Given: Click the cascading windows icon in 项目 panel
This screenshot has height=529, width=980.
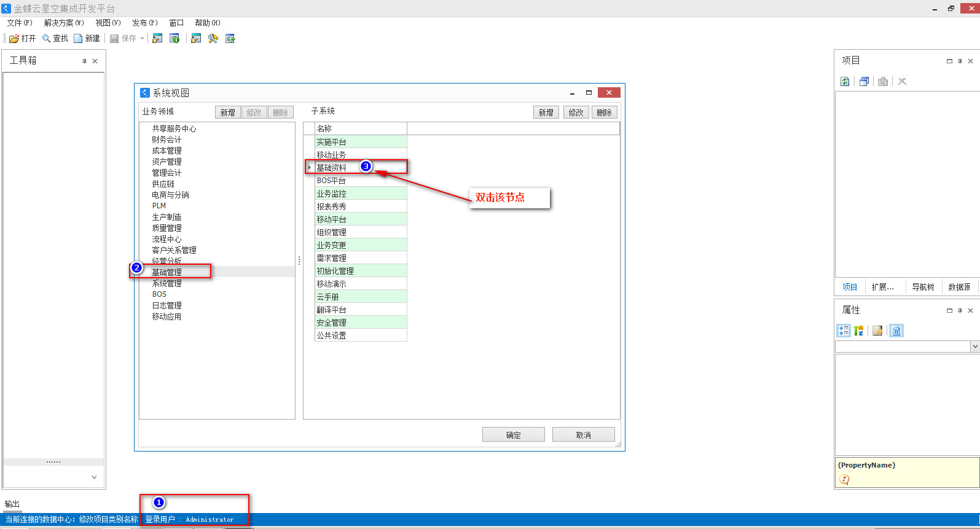Looking at the screenshot, I should 864,82.
